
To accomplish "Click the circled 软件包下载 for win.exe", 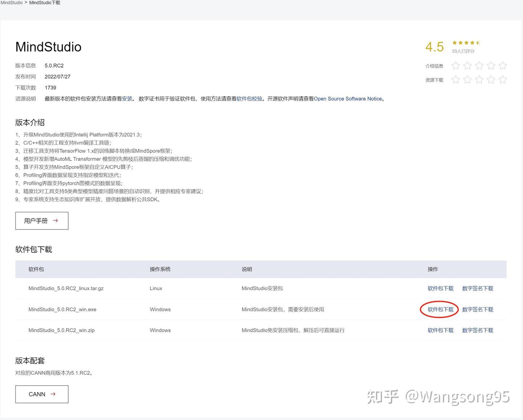I will click(440, 309).
